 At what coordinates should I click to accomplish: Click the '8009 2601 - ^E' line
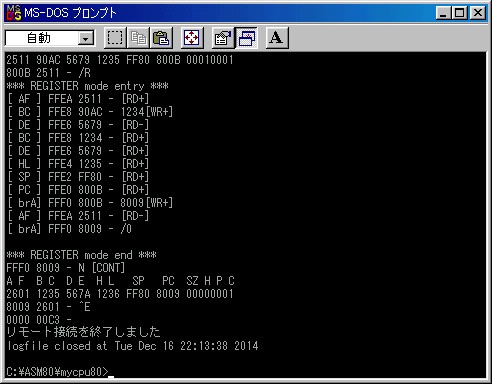tap(48, 307)
